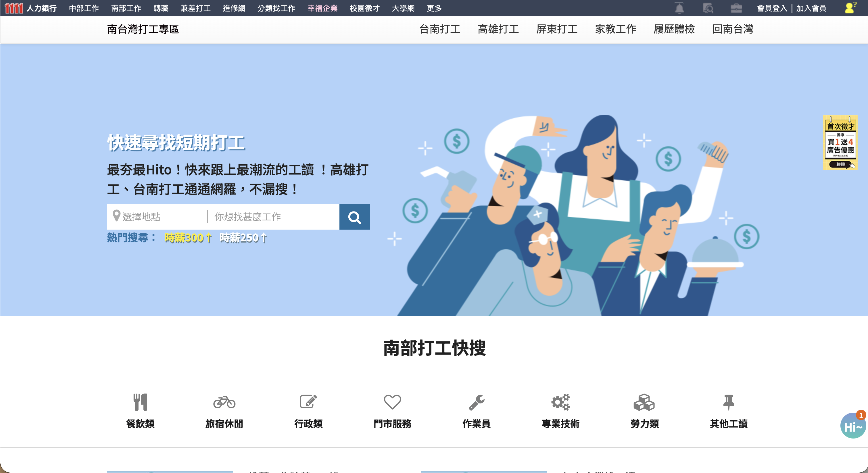
Task: Choose the 勞力類 boxes icon
Action: pos(644,402)
